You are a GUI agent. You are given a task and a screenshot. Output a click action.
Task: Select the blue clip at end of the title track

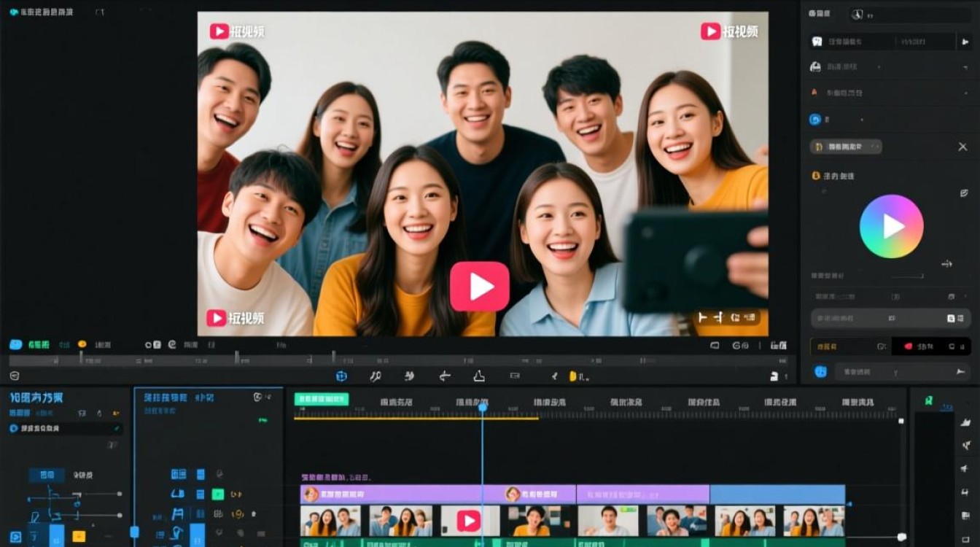(777, 494)
